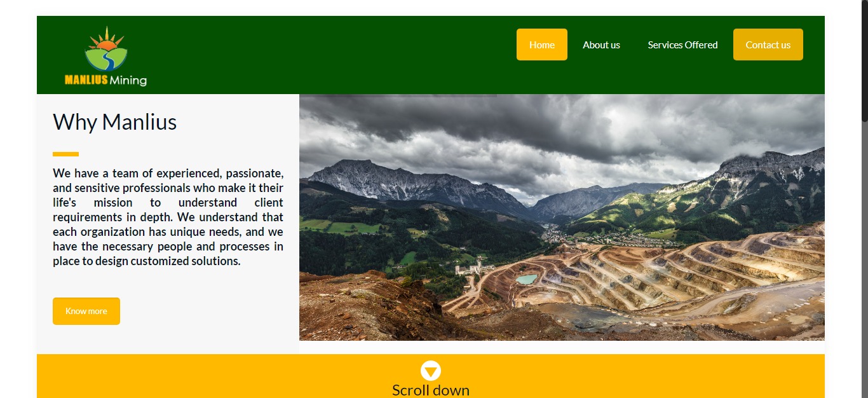Click the empty green header bar area

330,55
